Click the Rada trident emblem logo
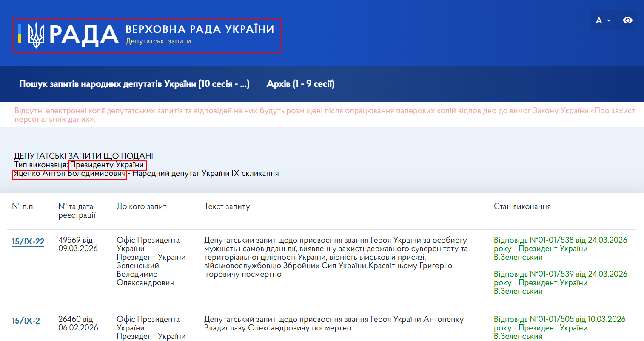The height and width of the screenshot is (341, 644). click(36, 35)
